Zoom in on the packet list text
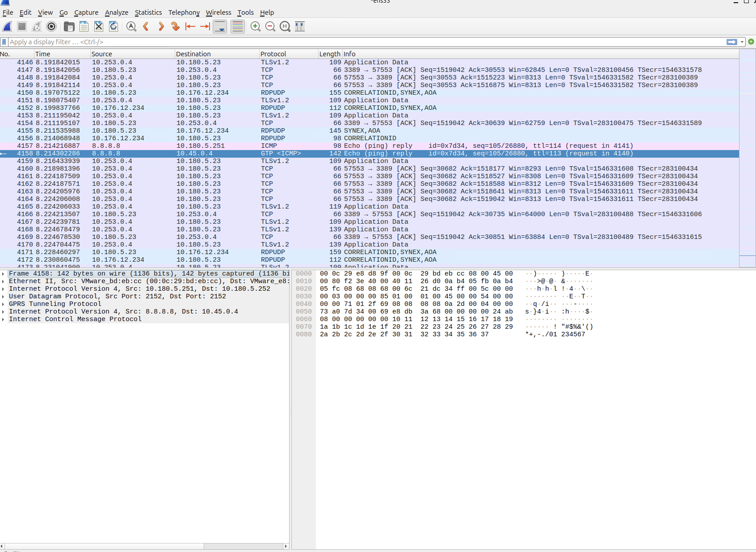This screenshot has height=552, width=756. 256,27
